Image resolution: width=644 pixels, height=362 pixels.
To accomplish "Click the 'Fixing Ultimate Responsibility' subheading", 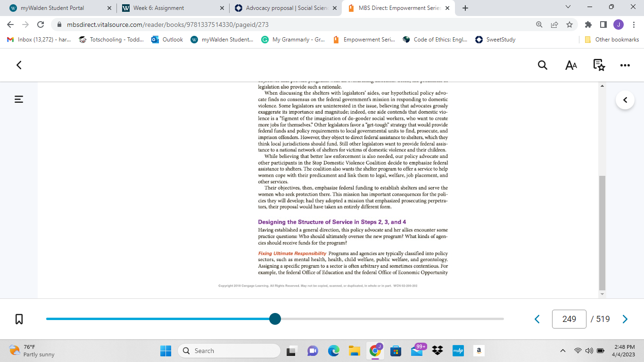I will (x=292, y=254).
